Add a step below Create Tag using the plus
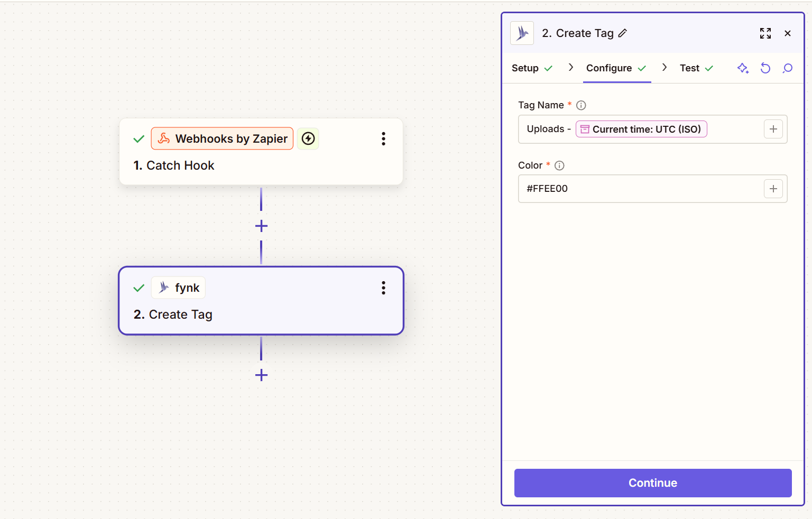Viewport: 812px width, 519px height. coord(261,375)
